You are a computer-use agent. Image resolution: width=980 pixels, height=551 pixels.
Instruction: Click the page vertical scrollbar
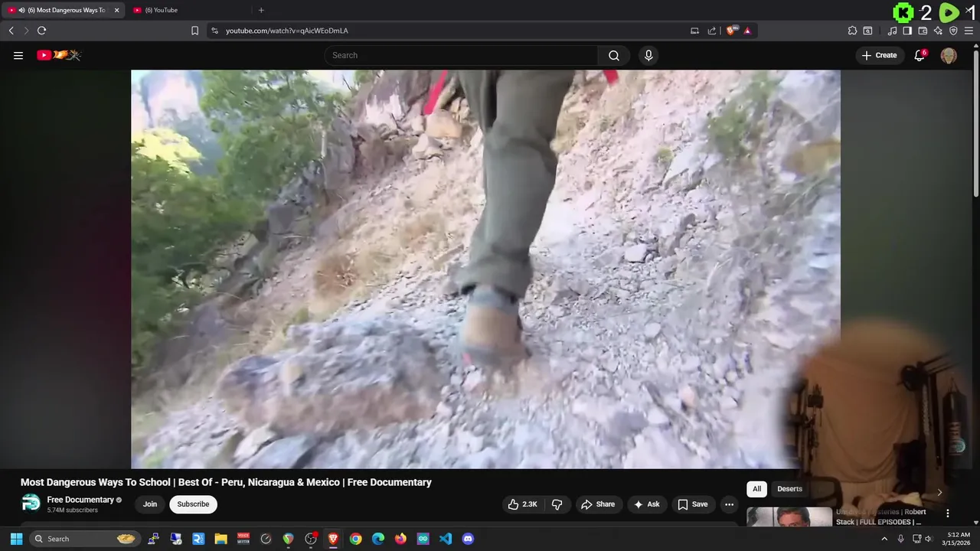pos(975,122)
